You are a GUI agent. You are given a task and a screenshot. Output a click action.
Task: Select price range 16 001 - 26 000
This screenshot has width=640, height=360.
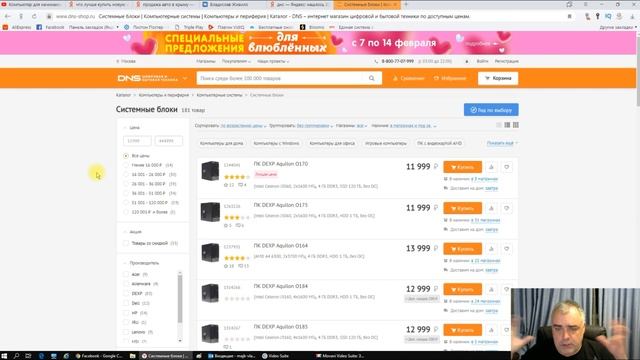[x=126, y=175]
